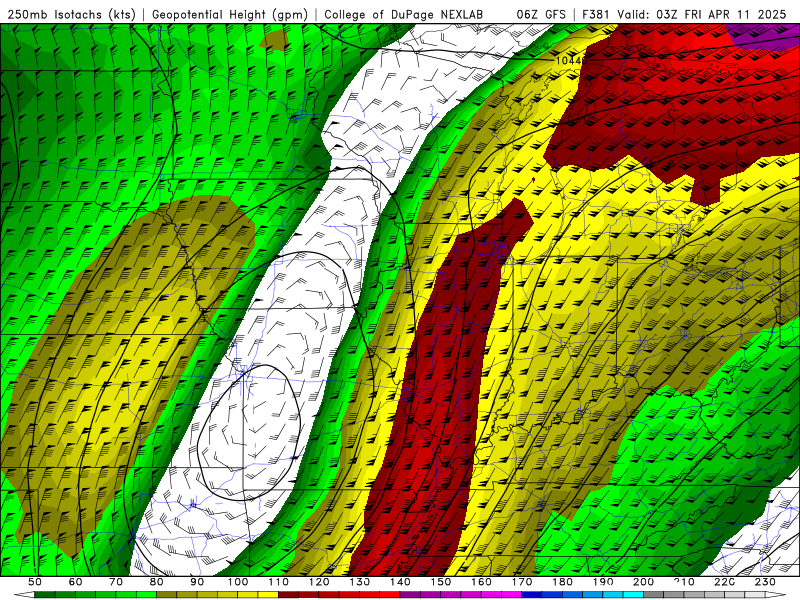Click the '120' legend value

click(x=319, y=582)
